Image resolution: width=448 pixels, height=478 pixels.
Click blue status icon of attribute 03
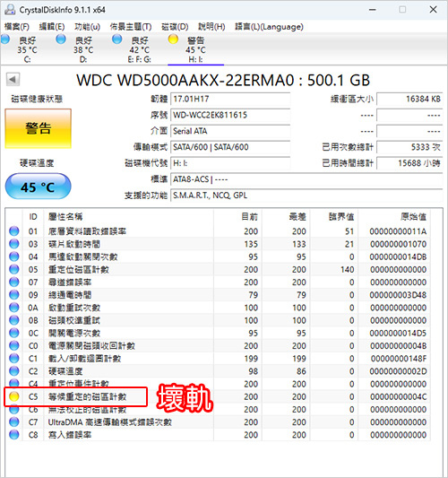click(x=14, y=244)
